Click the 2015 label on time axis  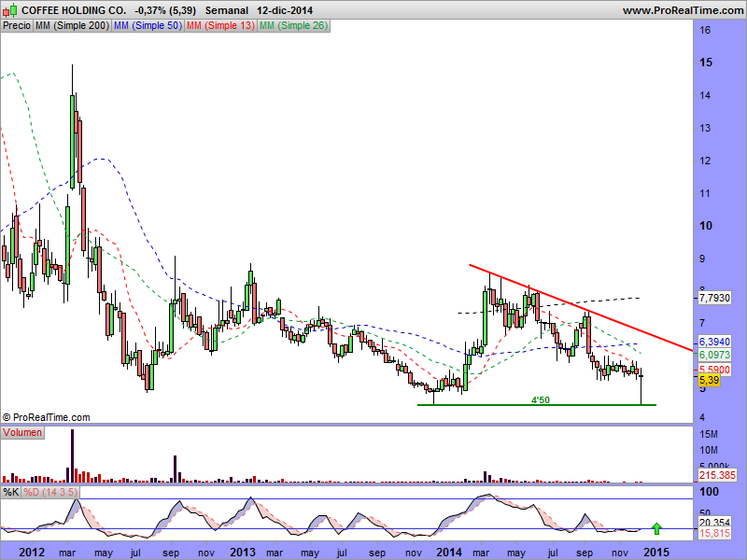(656, 553)
